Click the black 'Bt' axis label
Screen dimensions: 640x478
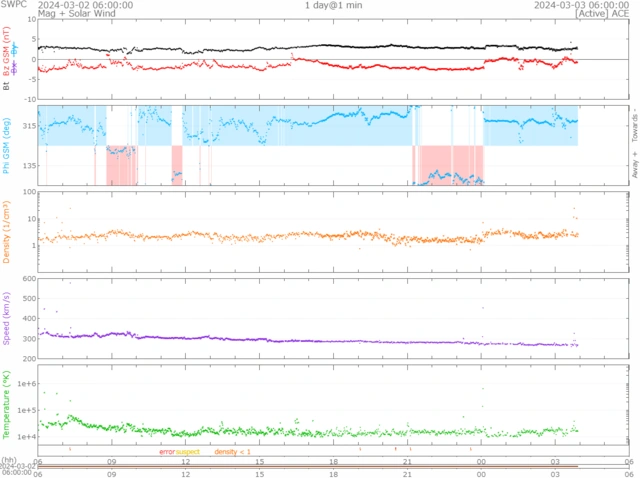(6, 86)
